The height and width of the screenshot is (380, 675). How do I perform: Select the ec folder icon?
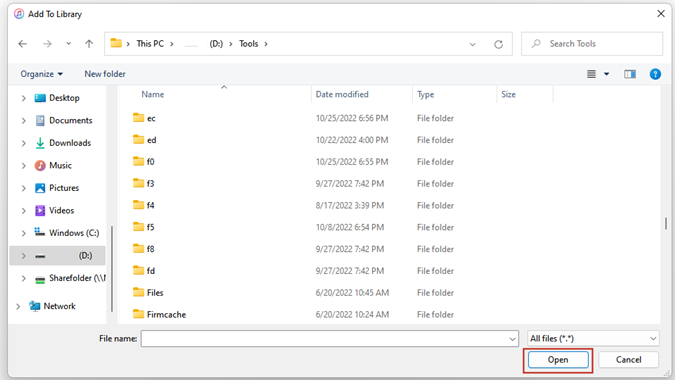138,117
